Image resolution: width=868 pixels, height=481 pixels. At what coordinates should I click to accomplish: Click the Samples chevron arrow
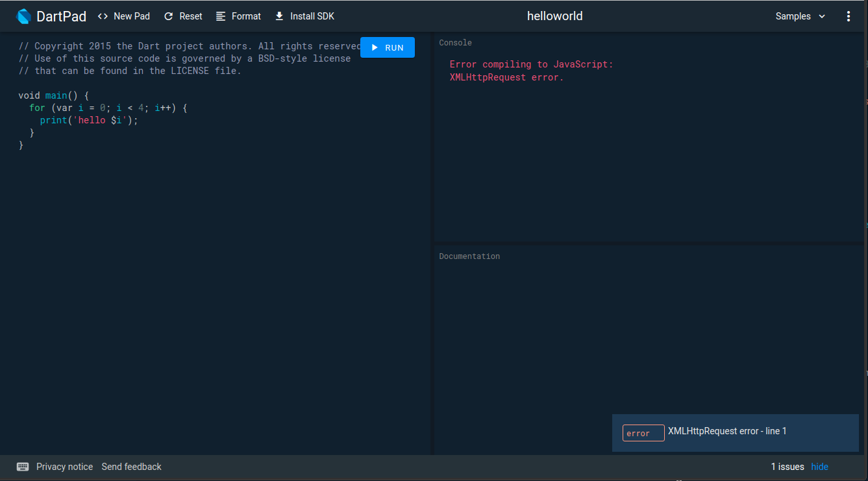click(821, 16)
